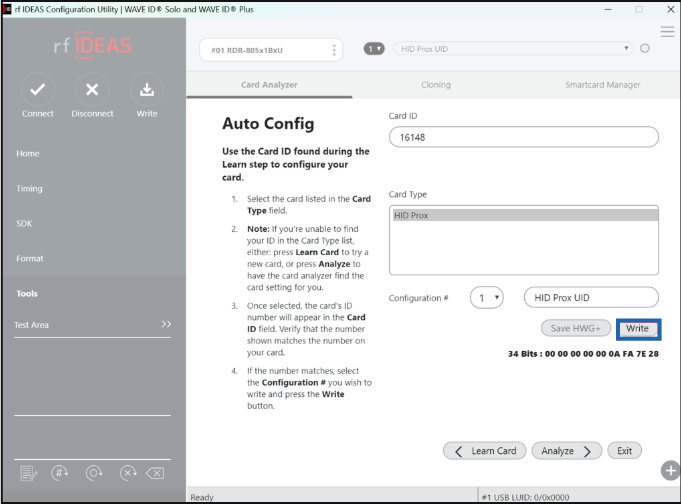Open Home in the sidebar

coord(28,153)
